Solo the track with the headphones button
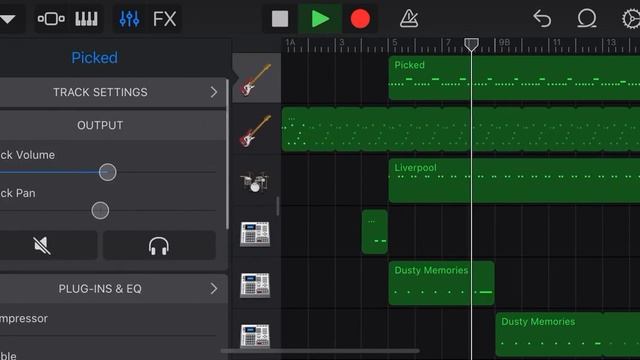Image resolution: width=640 pixels, height=360 pixels. [x=159, y=245]
